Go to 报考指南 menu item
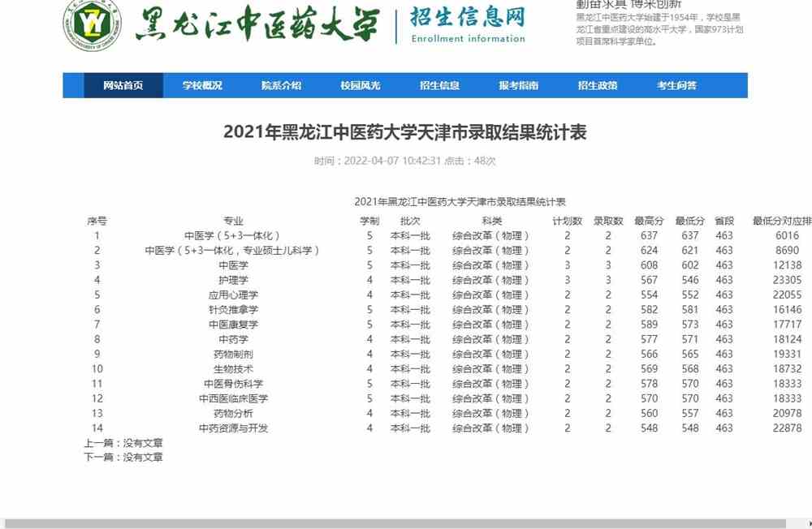The image size is (812, 529). tap(519, 85)
